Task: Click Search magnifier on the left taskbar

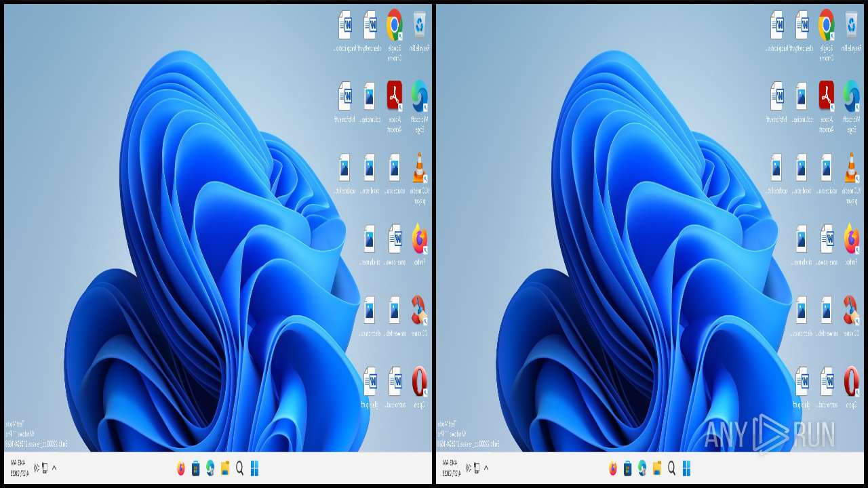Action: click(x=239, y=468)
